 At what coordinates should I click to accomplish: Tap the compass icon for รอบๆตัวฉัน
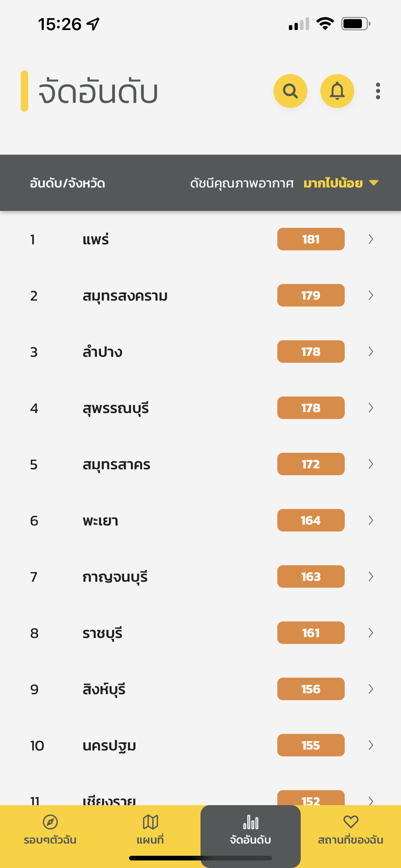coord(50,822)
